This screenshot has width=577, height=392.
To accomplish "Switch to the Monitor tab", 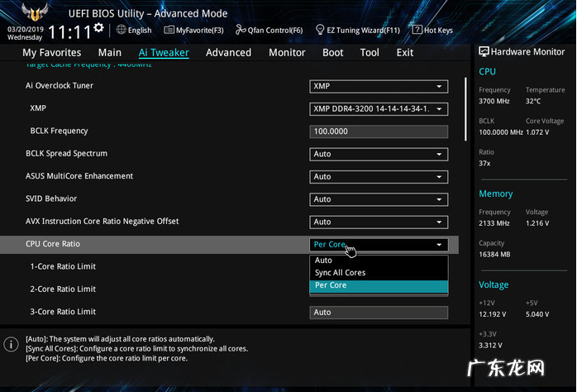I will point(287,52).
